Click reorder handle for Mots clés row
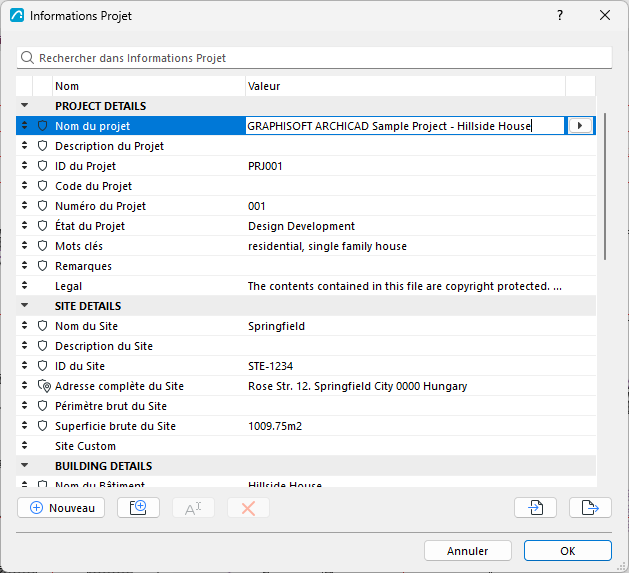This screenshot has height=573, width=629. [24, 245]
